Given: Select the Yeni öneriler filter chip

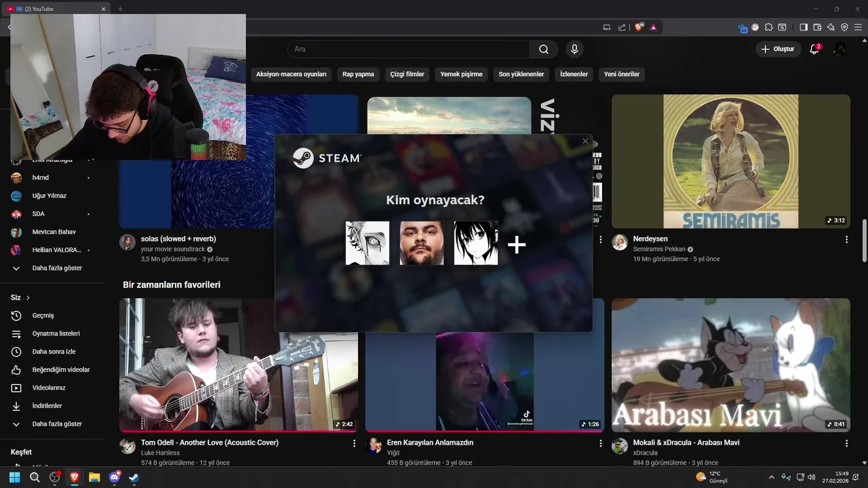Looking at the screenshot, I should click(622, 74).
